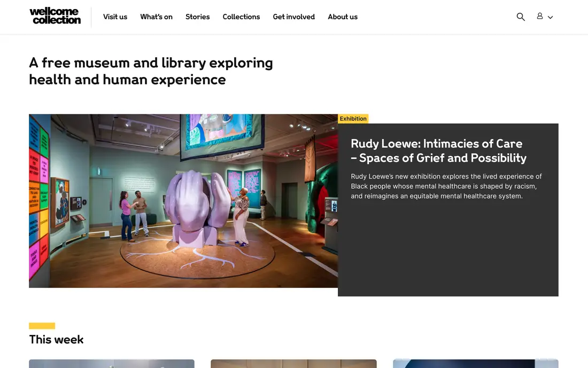Screen dimensions: 588x368
Task: Open the About us page
Action: (343, 17)
